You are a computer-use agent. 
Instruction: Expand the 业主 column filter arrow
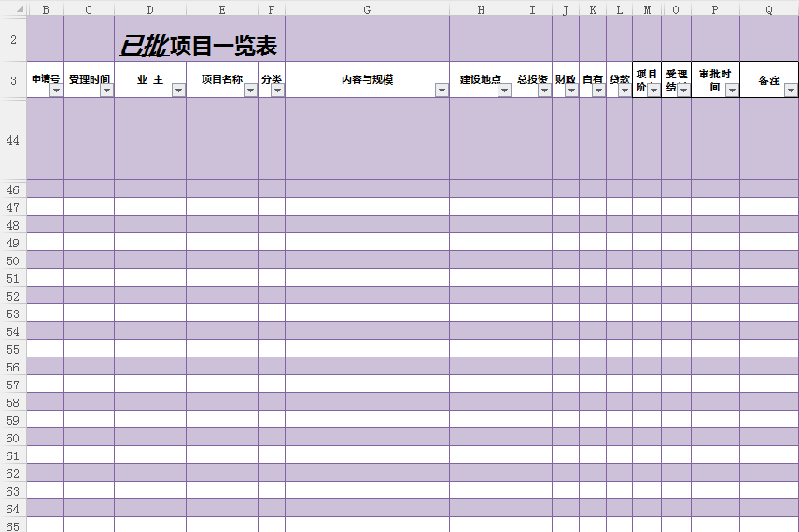point(178,91)
